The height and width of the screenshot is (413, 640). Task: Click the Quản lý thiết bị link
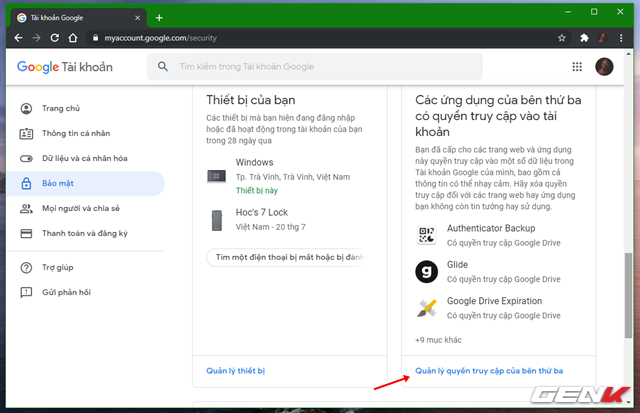pos(236,371)
